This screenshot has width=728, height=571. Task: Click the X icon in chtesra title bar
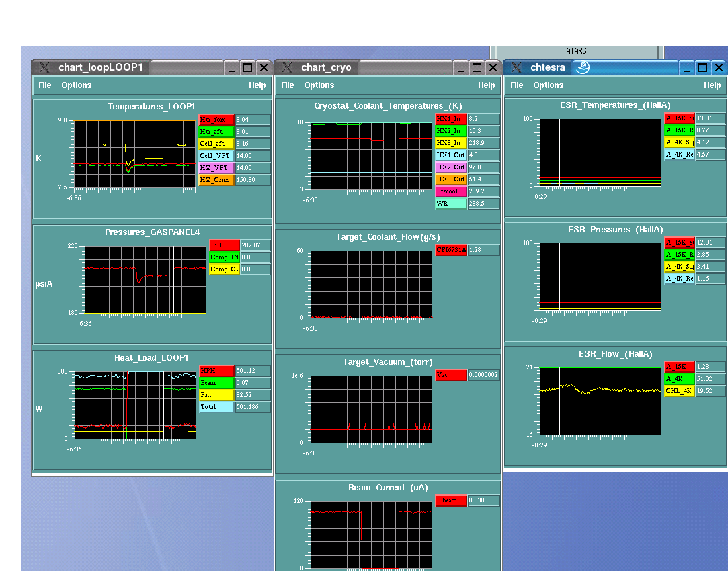(516, 67)
